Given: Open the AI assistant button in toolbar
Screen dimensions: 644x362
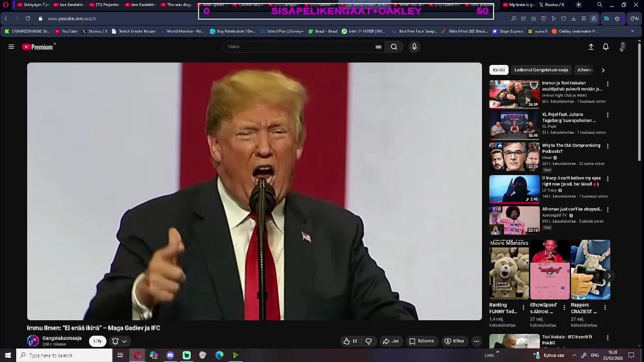Looking at the screenshot, I should tap(634, 19).
